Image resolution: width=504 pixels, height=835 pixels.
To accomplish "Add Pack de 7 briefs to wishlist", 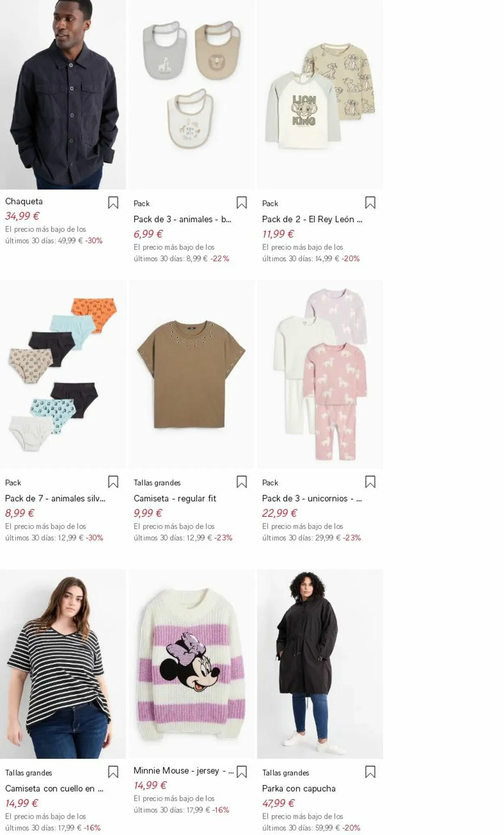I will pyautogui.click(x=113, y=482).
